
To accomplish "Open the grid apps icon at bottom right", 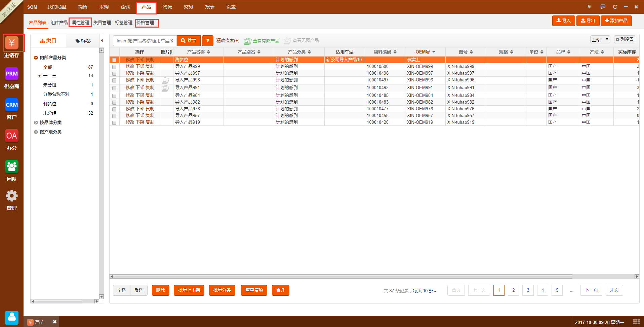I will (636, 322).
